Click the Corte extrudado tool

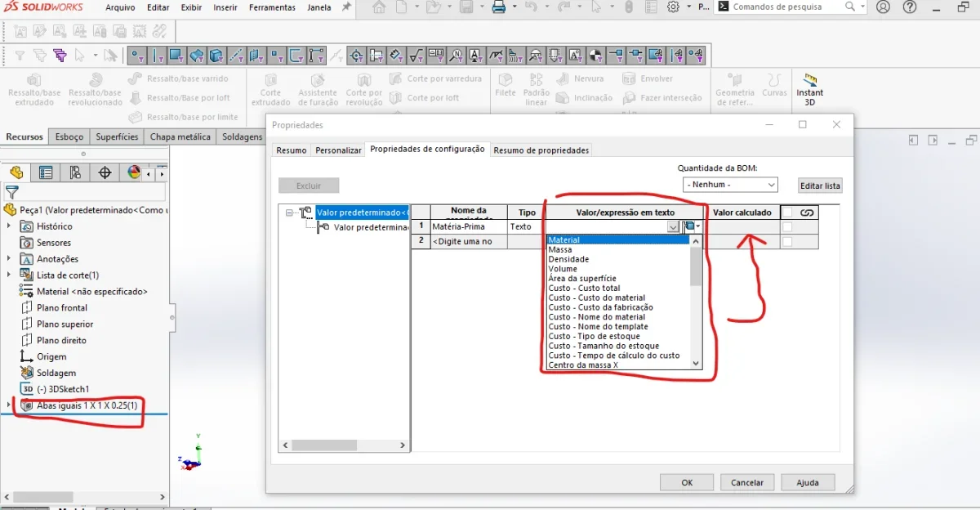pos(270,90)
